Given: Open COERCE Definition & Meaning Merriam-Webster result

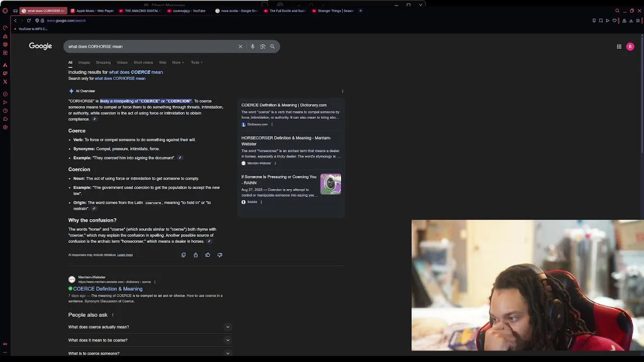Looking at the screenshot, I should coord(108,289).
